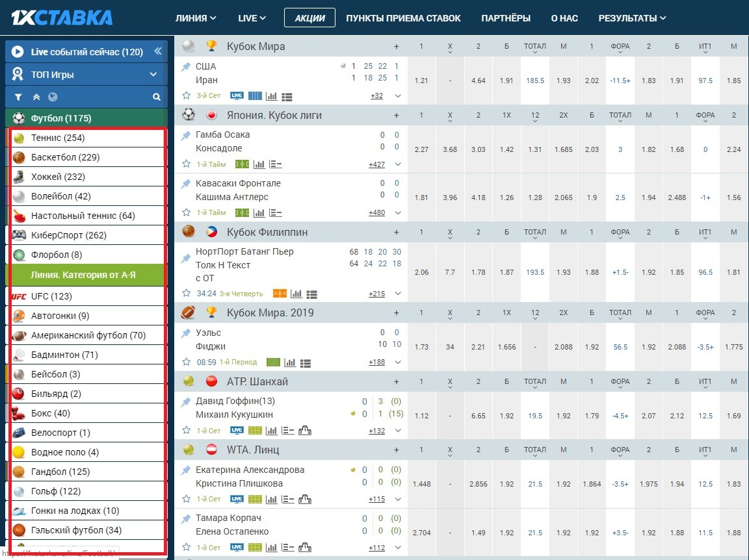Image resolution: width=749 pixels, height=560 pixels.
Task: Click the +215 additional bets link
Action: point(377,294)
